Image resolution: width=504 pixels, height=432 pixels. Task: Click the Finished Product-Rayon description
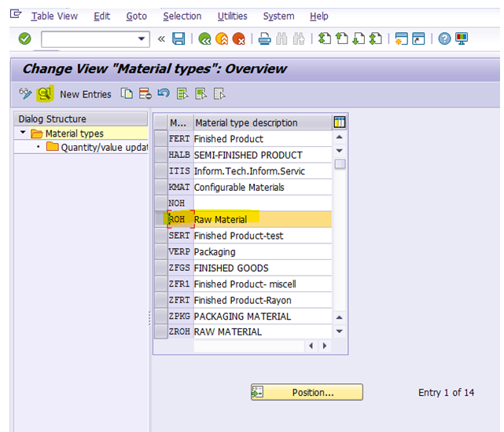(x=263, y=300)
